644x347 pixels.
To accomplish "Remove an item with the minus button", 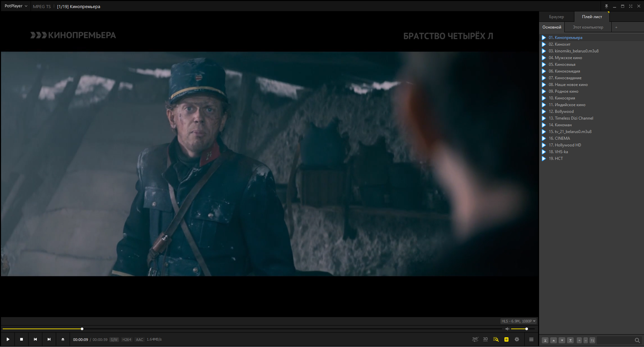I will click(585, 340).
